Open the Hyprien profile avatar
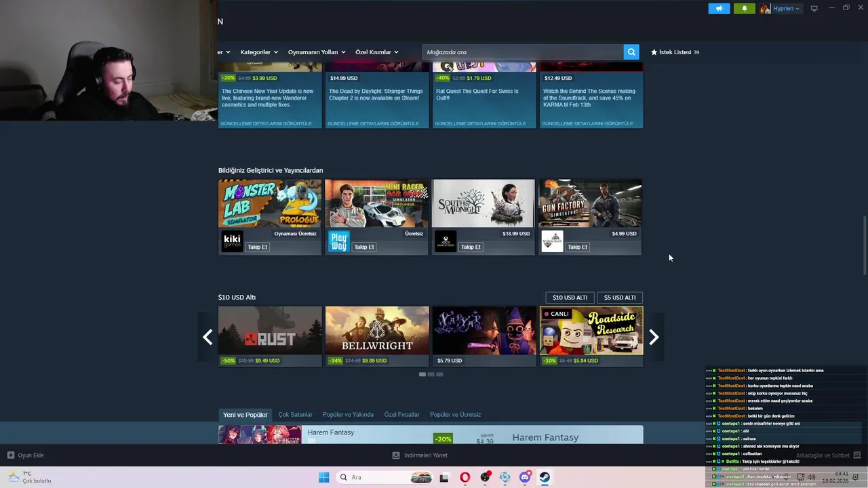This screenshot has height=488, width=868. pos(765,8)
